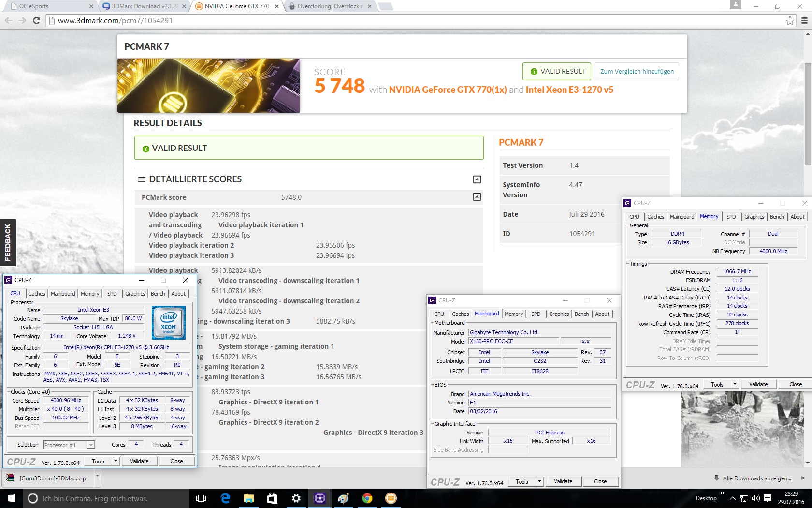Open Caches tab in left CPU-Z window
This screenshot has height=508, width=812.
[36, 294]
